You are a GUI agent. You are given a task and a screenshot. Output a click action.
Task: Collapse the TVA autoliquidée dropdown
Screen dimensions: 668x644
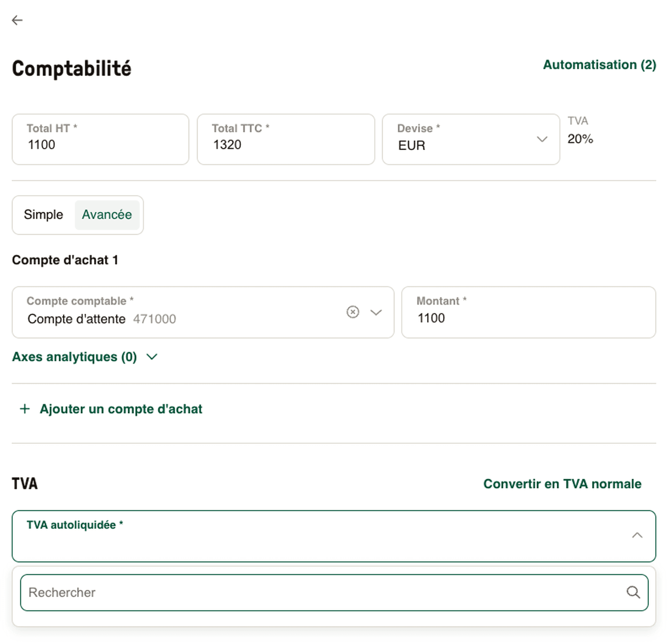[637, 535]
